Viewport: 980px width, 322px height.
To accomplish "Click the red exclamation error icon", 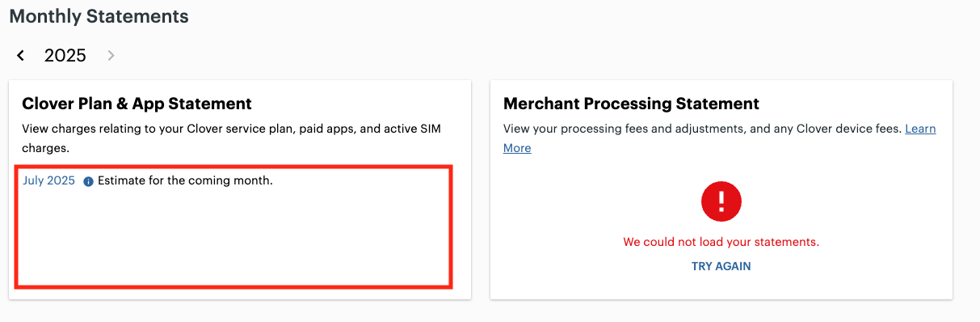I will pyautogui.click(x=721, y=201).
